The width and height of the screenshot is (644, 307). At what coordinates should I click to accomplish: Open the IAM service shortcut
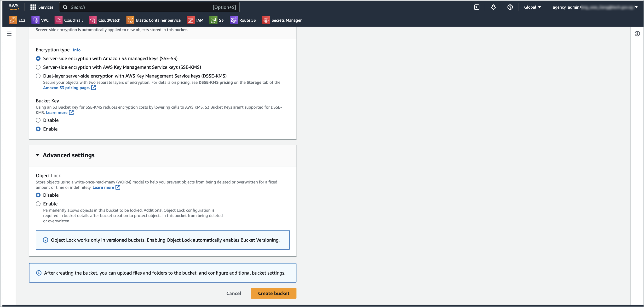click(x=195, y=20)
